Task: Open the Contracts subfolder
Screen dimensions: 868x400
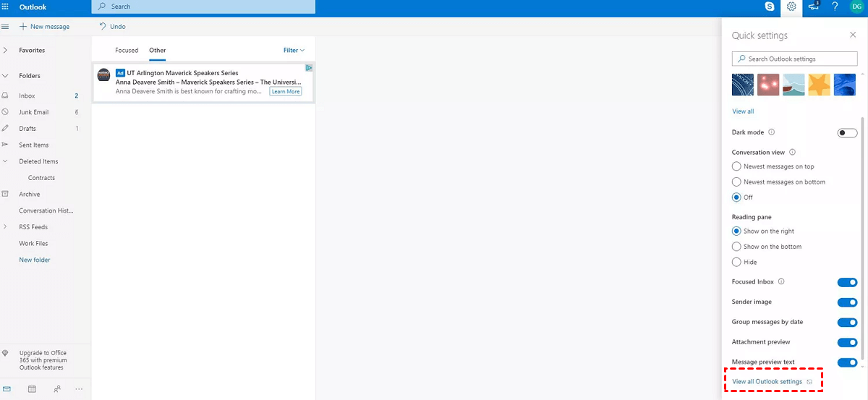Action: 42,178
